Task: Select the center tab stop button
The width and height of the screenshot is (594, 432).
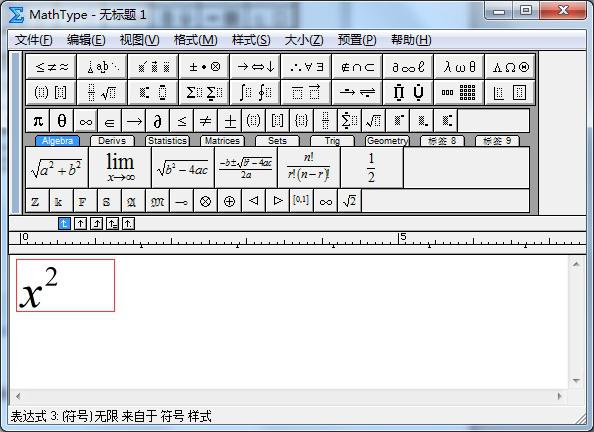Action: (x=80, y=224)
